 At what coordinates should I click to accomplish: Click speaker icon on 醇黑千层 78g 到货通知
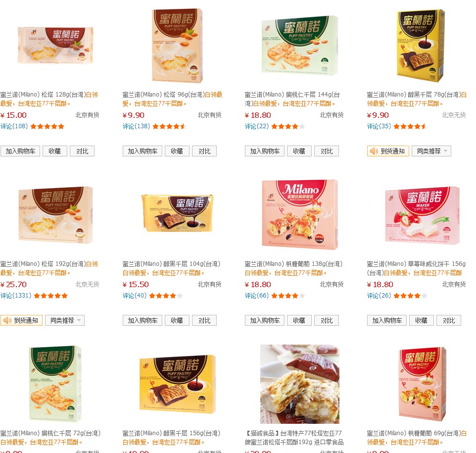374,151
